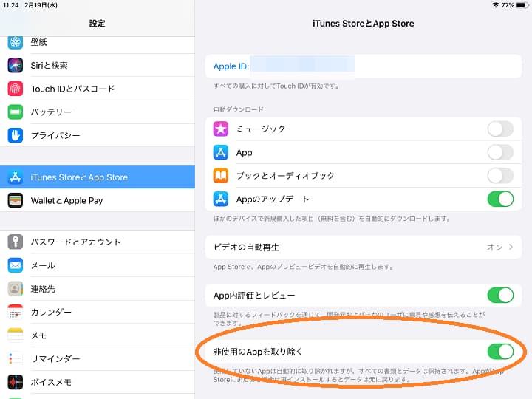Tap the orange Books icon
Screen dimensions: 532x399
pos(221,176)
